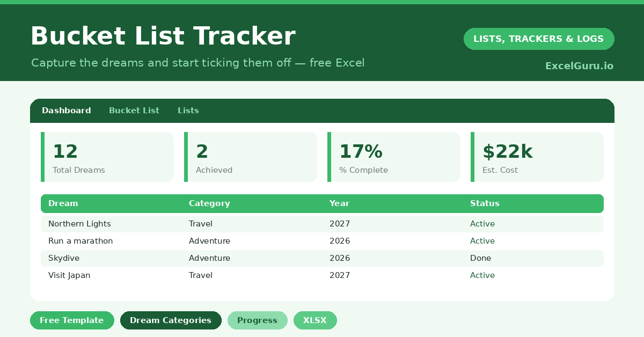Click Adventure category in Run a marathon row
The image size is (644, 337).
(209, 241)
